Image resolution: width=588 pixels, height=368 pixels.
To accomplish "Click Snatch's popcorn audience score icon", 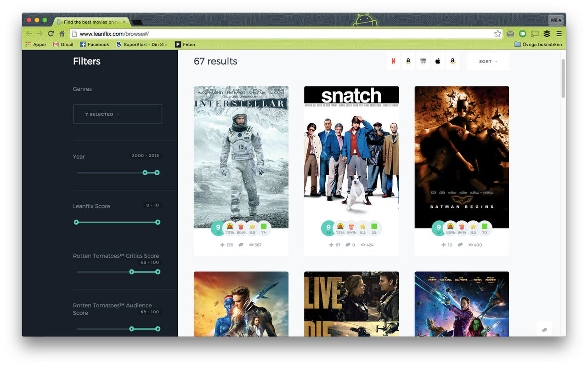I will (351, 226).
